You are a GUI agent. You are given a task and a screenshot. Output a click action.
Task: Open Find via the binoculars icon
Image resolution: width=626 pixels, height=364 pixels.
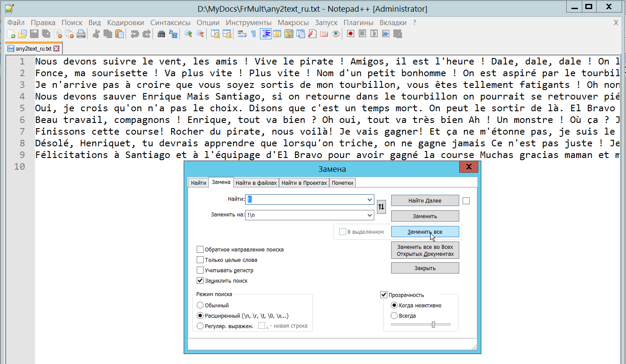coord(161,34)
